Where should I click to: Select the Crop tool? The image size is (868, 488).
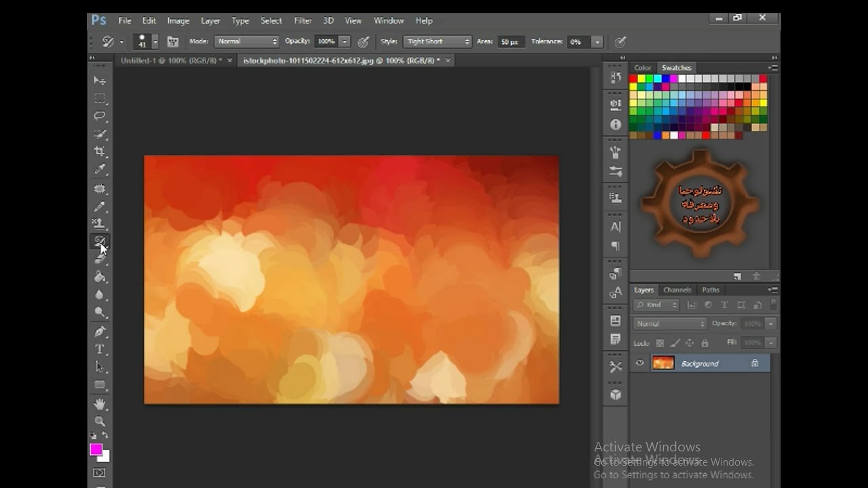coord(100,151)
